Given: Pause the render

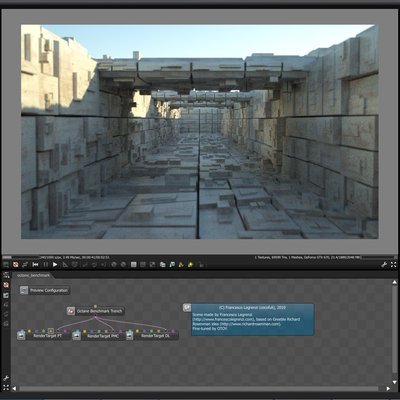Looking at the screenshot, I should coord(46,265).
